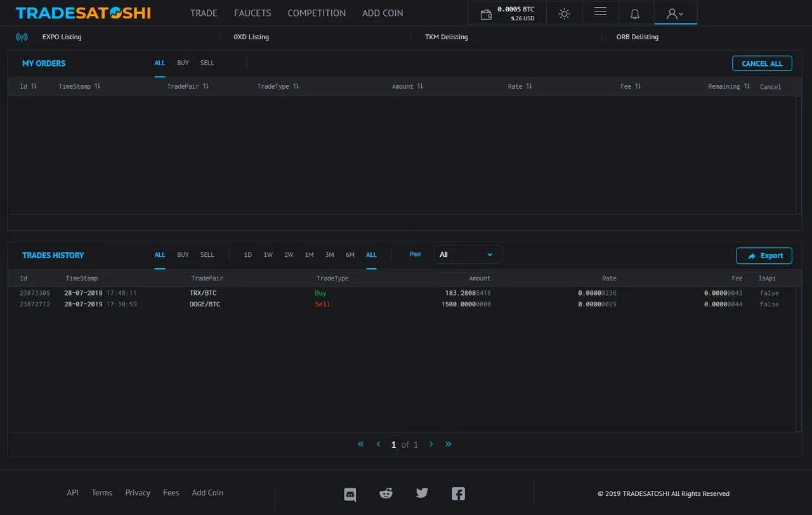Open the API footer link
This screenshot has width=812, height=515.
[73, 493]
